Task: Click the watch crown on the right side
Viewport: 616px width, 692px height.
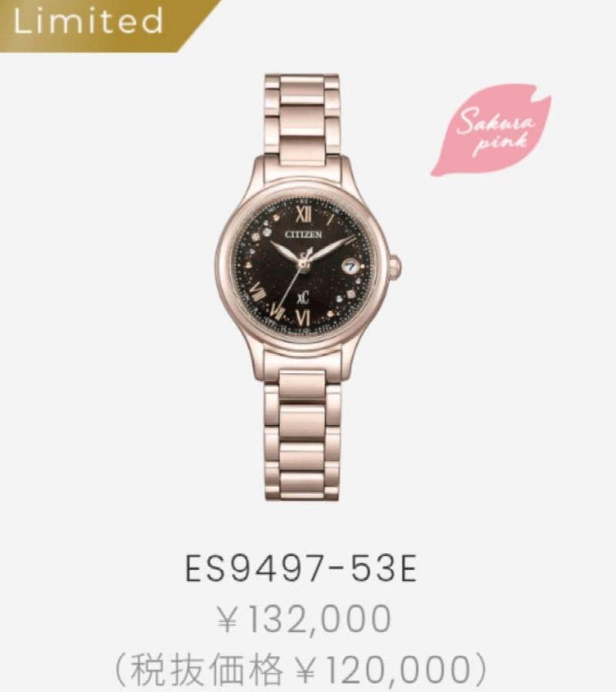Action: [395, 266]
